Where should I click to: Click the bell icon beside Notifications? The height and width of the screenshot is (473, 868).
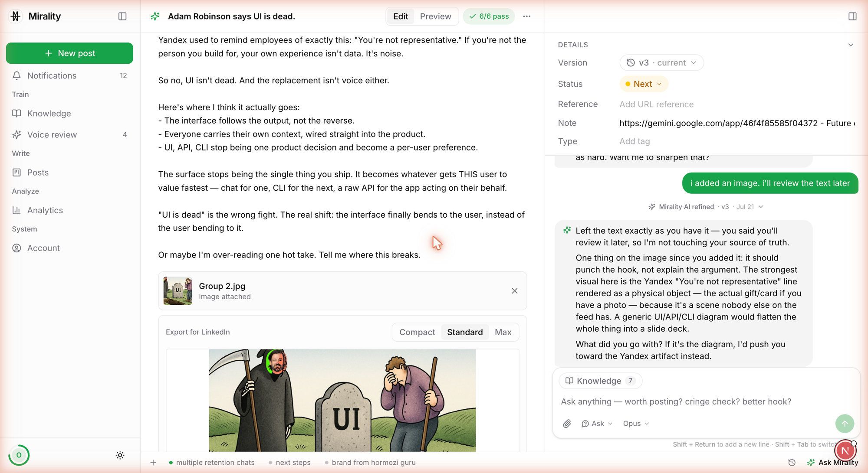(x=16, y=75)
